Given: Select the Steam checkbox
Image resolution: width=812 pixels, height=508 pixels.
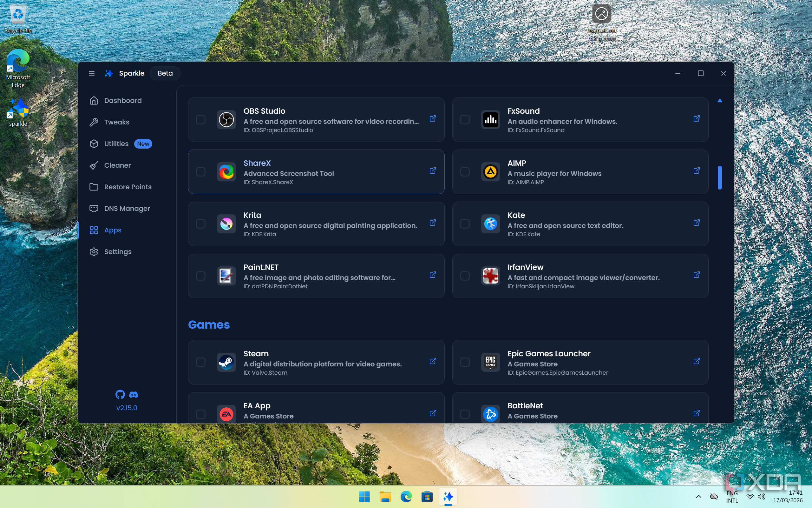Looking at the screenshot, I should pyautogui.click(x=201, y=362).
